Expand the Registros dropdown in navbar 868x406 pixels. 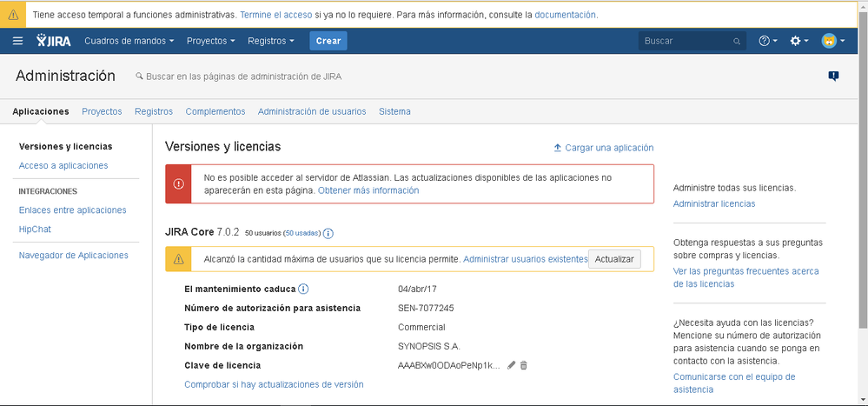pos(271,41)
